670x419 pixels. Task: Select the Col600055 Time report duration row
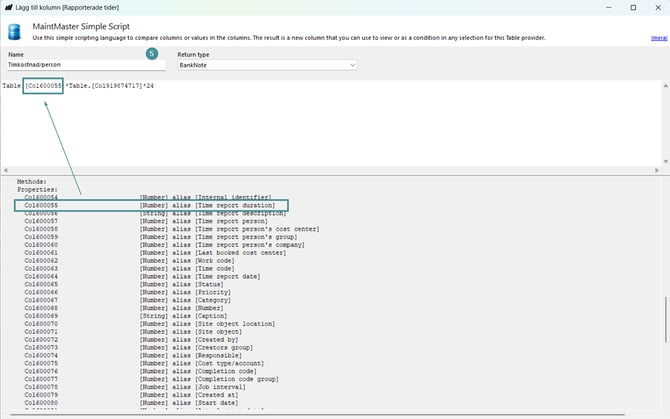coord(150,205)
